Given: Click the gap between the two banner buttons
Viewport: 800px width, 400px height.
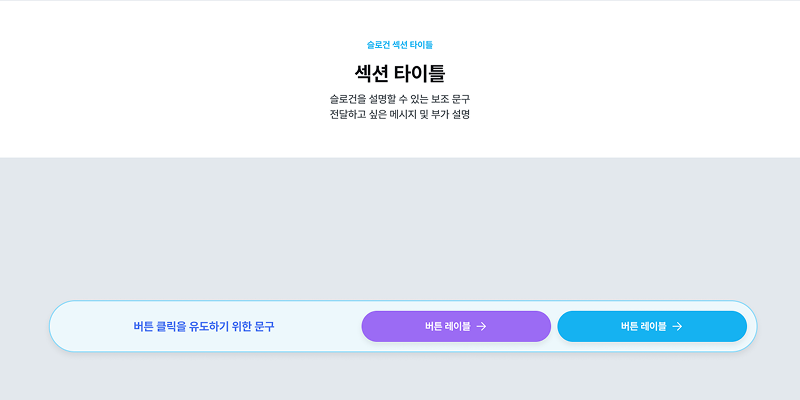Looking at the screenshot, I should [x=554, y=326].
